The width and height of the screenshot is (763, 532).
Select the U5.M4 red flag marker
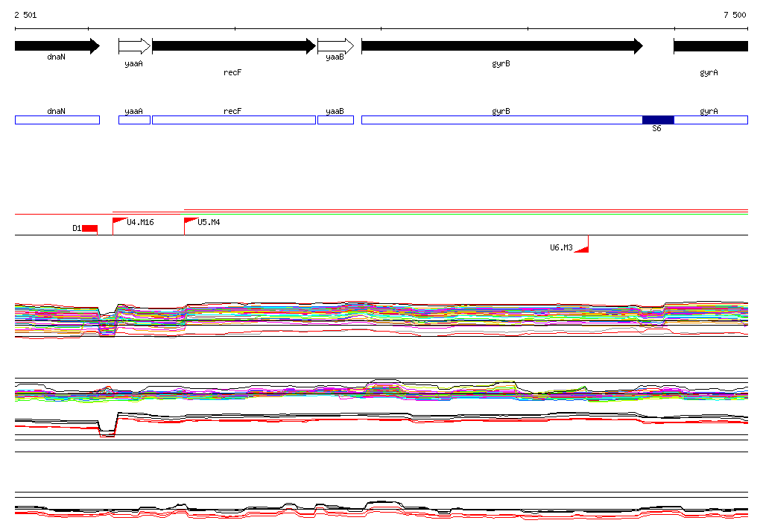pyautogui.click(x=191, y=221)
